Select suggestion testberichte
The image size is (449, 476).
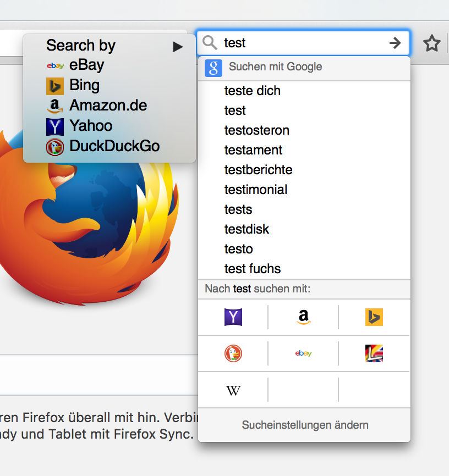(304, 170)
